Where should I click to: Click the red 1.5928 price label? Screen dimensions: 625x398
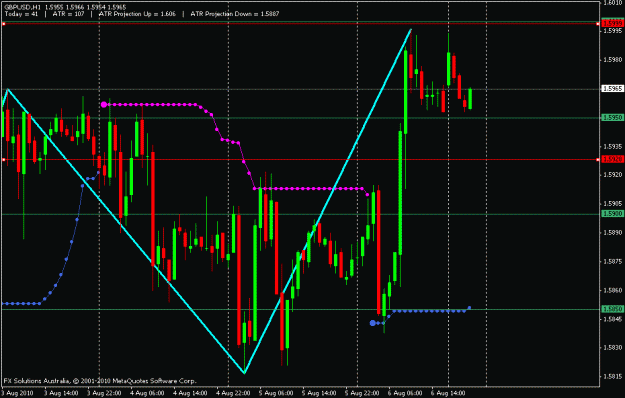(x=613, y=159)
